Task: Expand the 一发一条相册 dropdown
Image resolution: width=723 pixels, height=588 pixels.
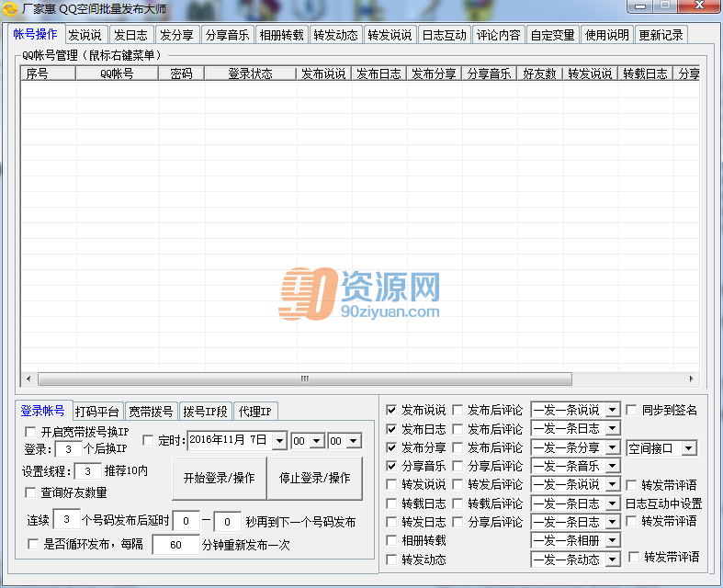Action: click(x=613, y=540)
